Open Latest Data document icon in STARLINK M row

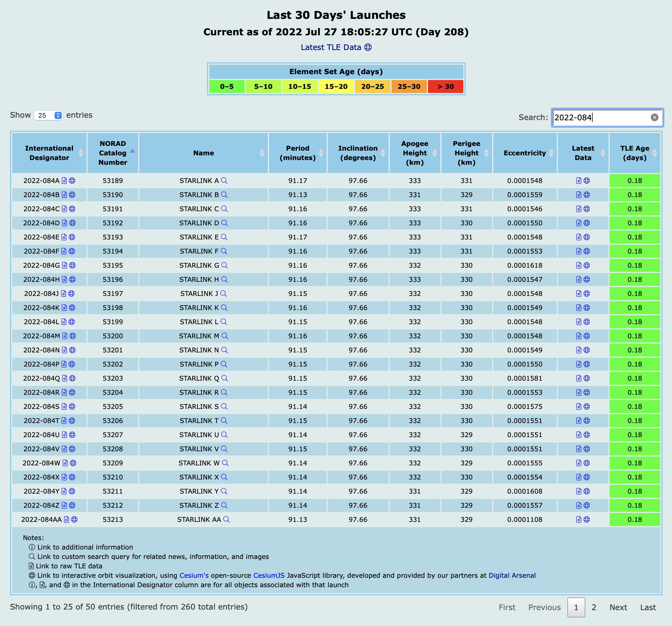tap(579, 336)
